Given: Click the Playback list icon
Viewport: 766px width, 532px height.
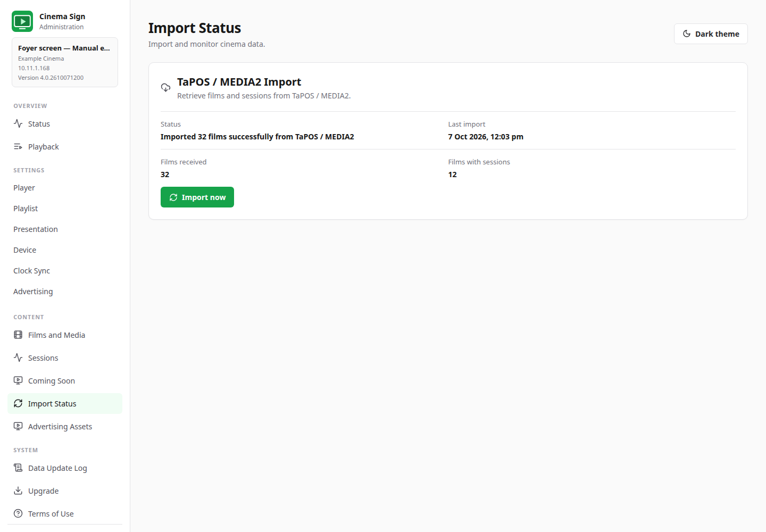Looking at the screenshot, I should tap(18, 146).
